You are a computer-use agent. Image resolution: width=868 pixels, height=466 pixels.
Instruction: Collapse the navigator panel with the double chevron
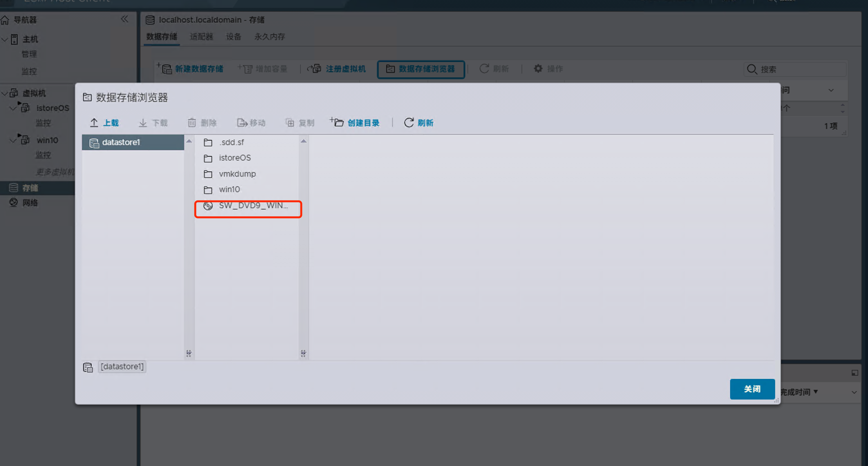point(124,19)
